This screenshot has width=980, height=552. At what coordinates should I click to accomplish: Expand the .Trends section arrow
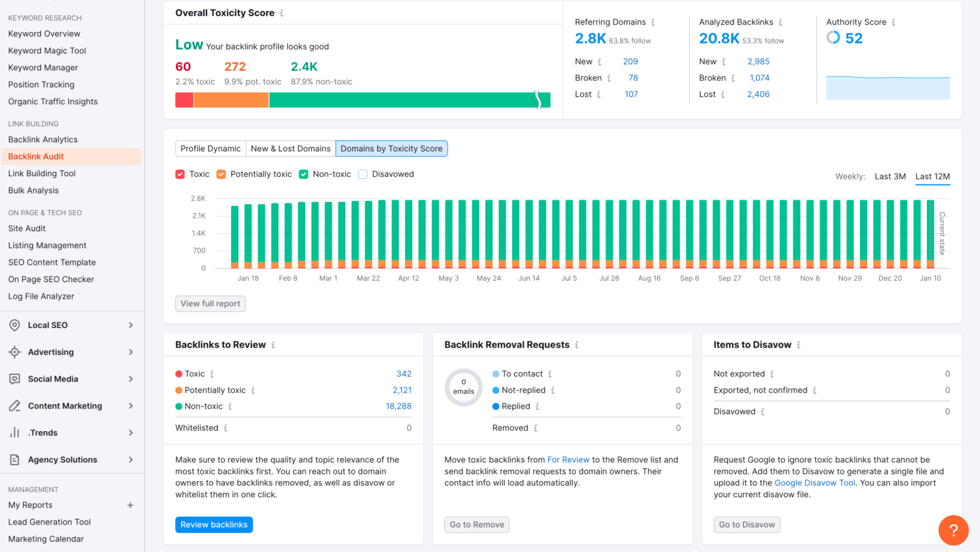click(x=131, y=433)
